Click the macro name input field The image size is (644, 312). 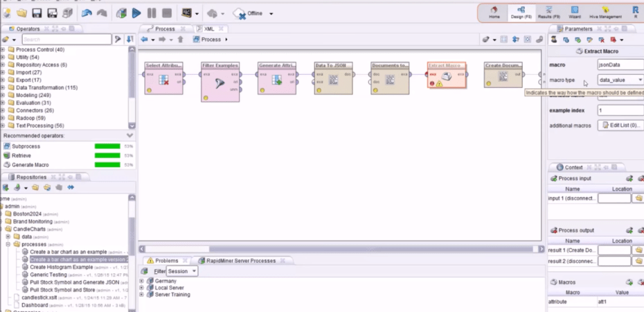pyautogui.click(x=619, y=64)
